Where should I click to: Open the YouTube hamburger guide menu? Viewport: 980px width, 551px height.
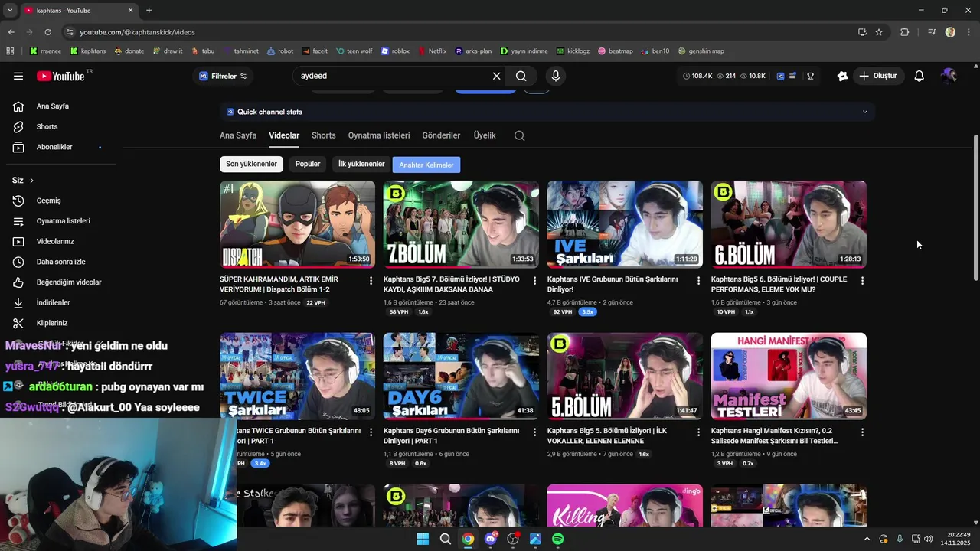[x=18, y=76]
